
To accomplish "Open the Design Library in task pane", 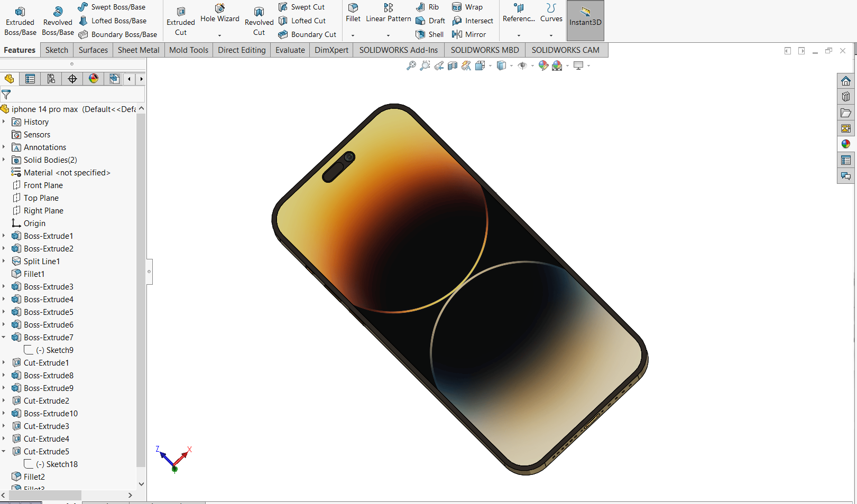I will (846, 97).
